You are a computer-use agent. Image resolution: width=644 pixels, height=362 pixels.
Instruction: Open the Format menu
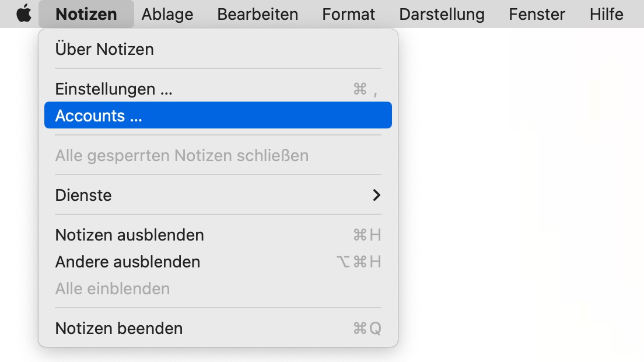click(349, 14)
